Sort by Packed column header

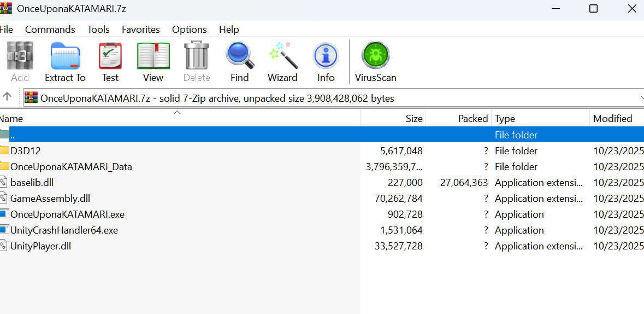(459, 119)
